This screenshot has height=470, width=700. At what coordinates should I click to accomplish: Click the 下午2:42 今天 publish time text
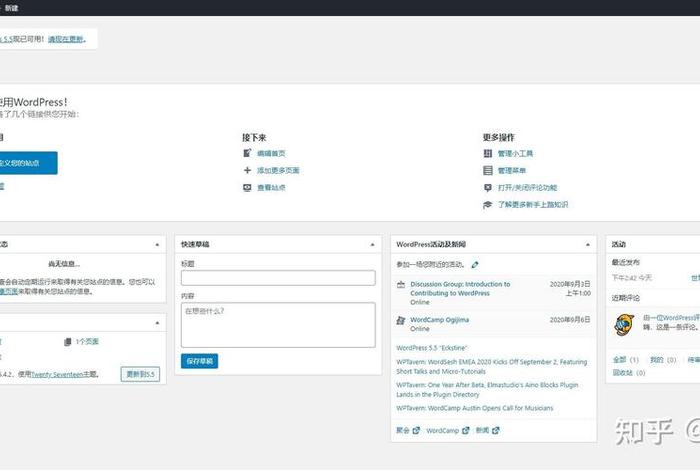[632, 278]
